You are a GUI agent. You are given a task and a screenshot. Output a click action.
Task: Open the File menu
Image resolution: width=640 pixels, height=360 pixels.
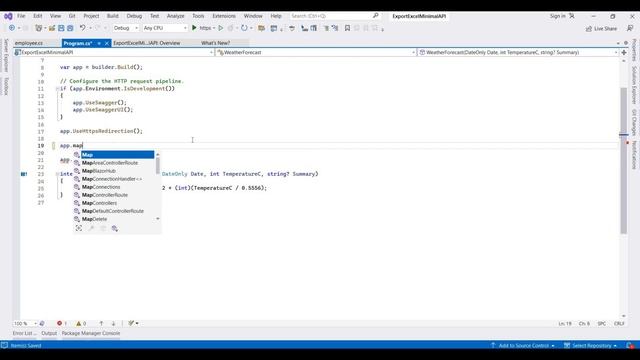click(x=21, y=16)
